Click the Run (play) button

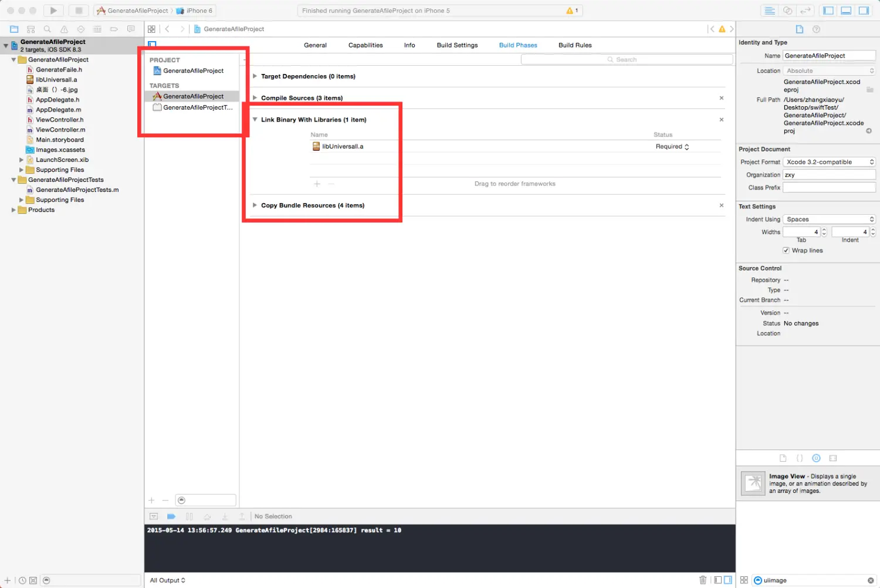pyautogui.click(x=53, y=11)
